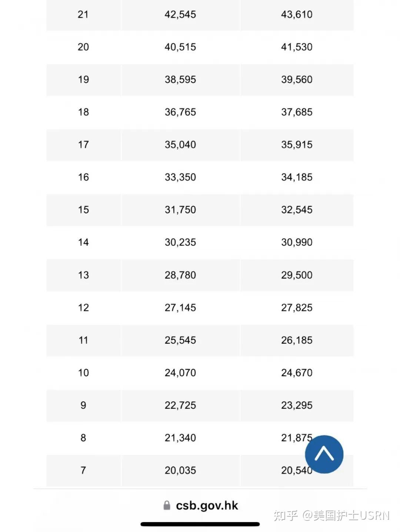Select pay point 14 cell

(x=83, y=242)
